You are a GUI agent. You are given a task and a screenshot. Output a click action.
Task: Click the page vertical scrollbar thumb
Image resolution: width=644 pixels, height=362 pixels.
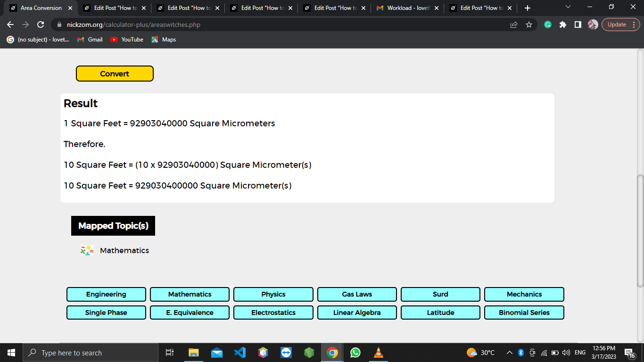640,230
